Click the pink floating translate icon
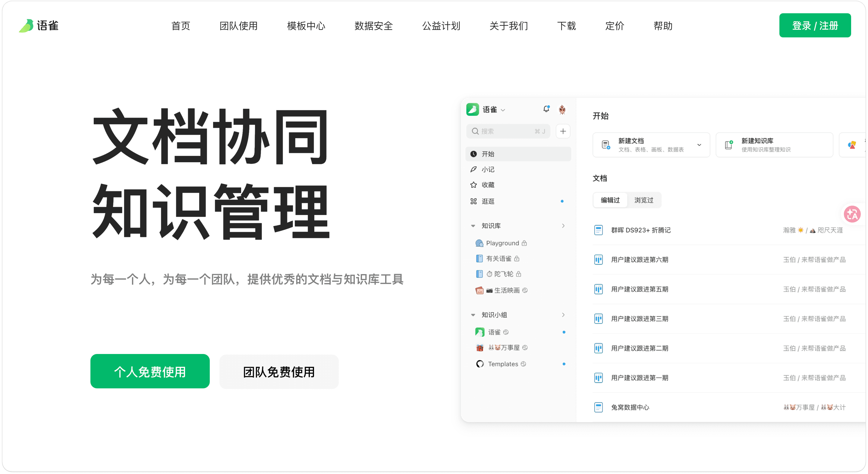Image resolution: width=868 pixels, height=474 pixels. coord(852,214)
